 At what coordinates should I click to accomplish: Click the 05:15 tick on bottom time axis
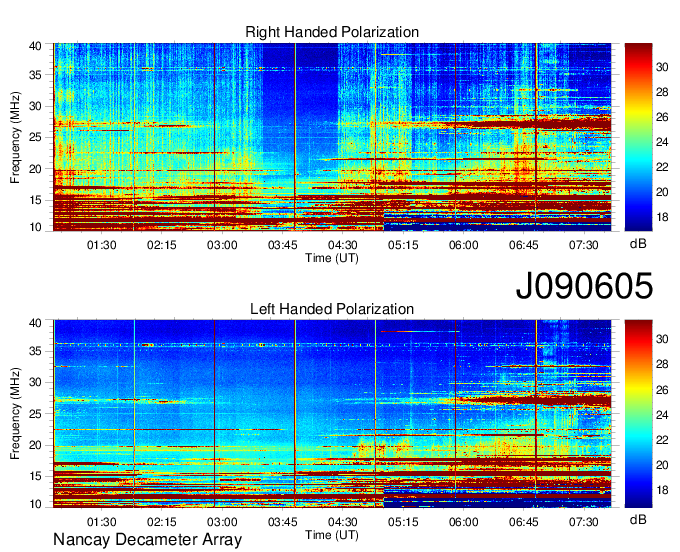coord(403,522)
